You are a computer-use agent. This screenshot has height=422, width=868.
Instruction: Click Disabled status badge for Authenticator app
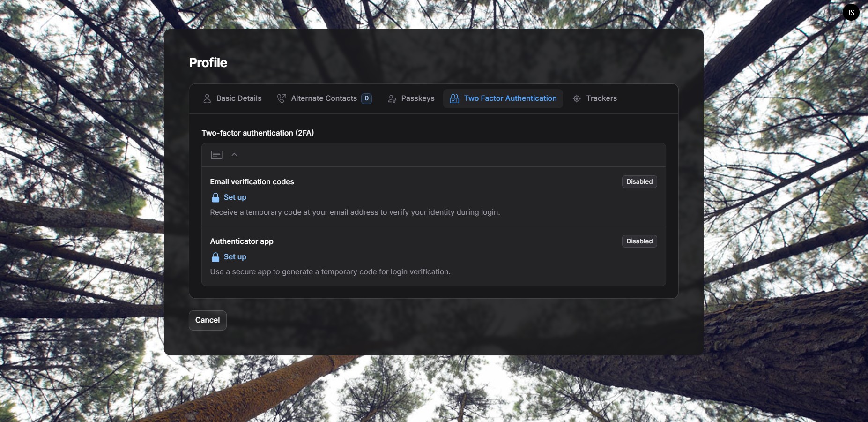(639, 241)
